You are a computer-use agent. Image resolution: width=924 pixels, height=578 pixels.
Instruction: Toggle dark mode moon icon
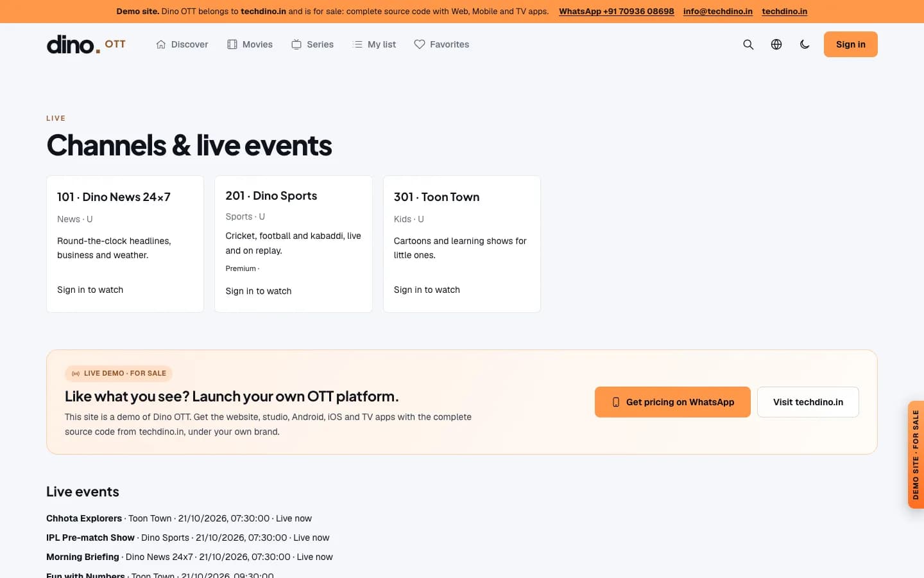[x=805, y=44]
